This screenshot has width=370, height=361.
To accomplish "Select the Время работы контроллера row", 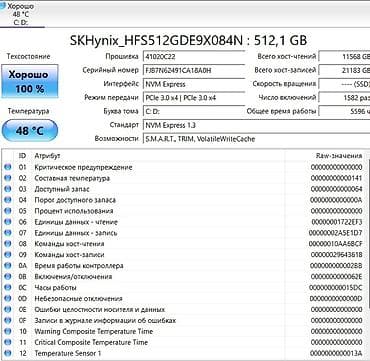I will pyautogui.click(x=183, y=266).
